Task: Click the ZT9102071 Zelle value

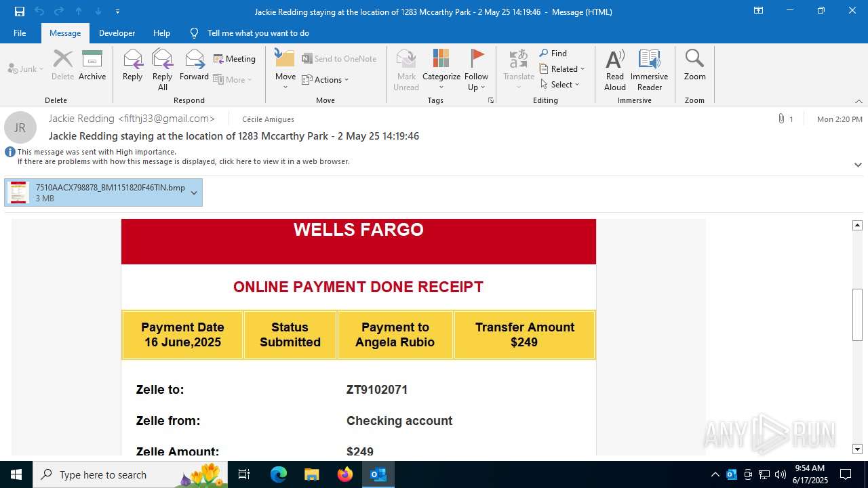Action: tap(377, 390)
